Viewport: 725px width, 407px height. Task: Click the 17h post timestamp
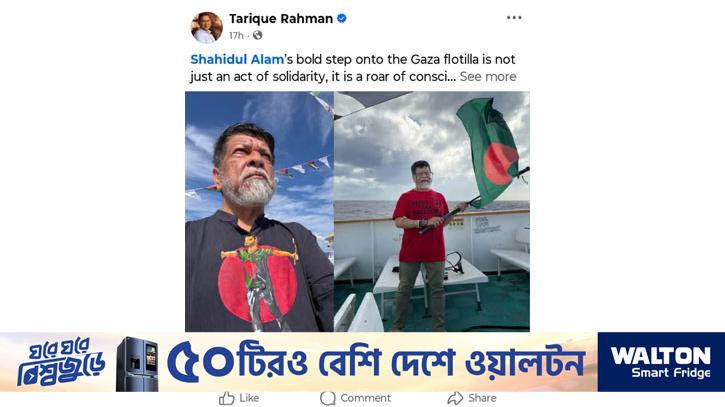tap(236, 35)
